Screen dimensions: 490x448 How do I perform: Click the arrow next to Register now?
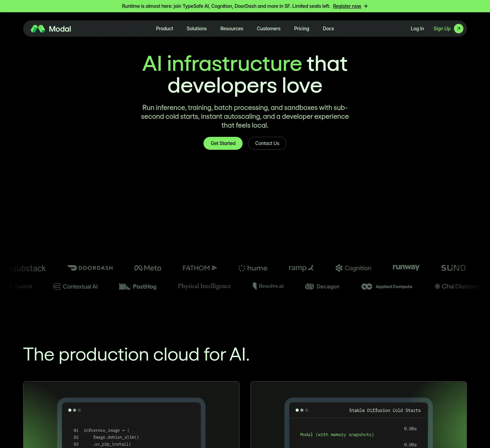pos(365,6)
